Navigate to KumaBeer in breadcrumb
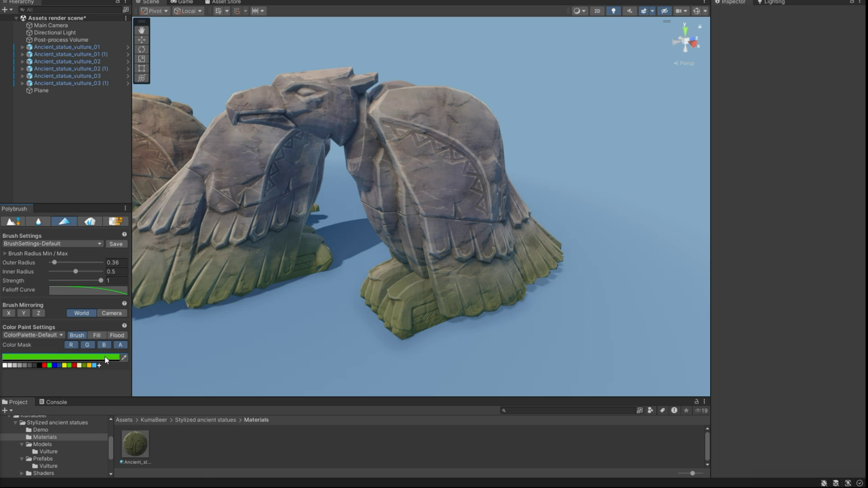Image resolution: width=868 pixels, height=488 pixels. tap(154, 420)
